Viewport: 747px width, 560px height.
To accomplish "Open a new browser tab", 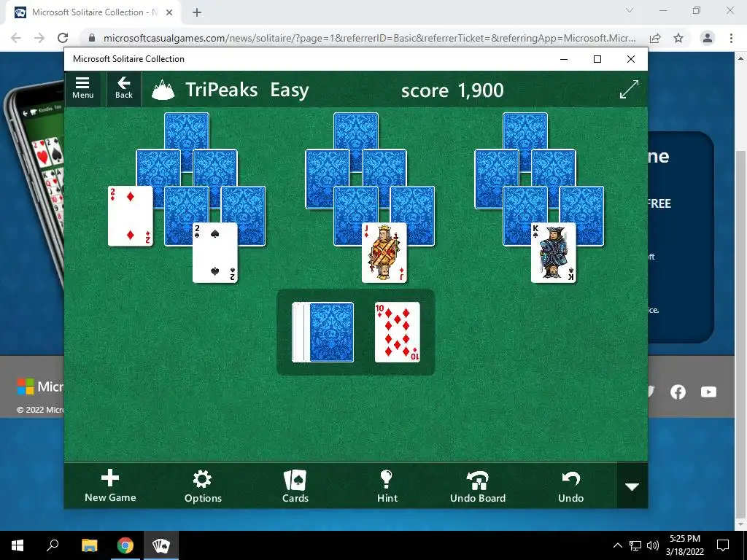I will (x=197, y=12).
